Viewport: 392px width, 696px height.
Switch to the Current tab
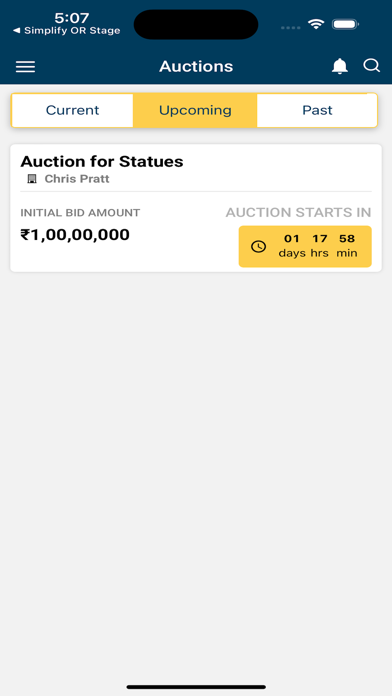point(72,110)
